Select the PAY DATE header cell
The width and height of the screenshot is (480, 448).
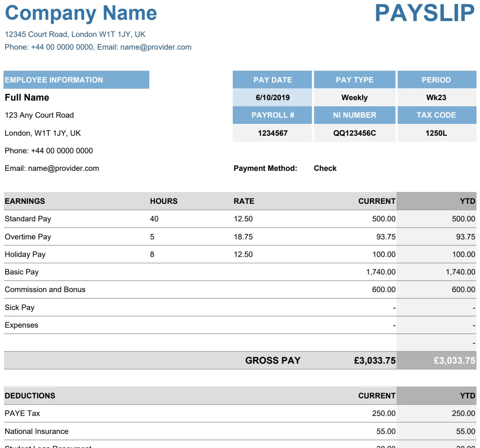pos(272,80)
